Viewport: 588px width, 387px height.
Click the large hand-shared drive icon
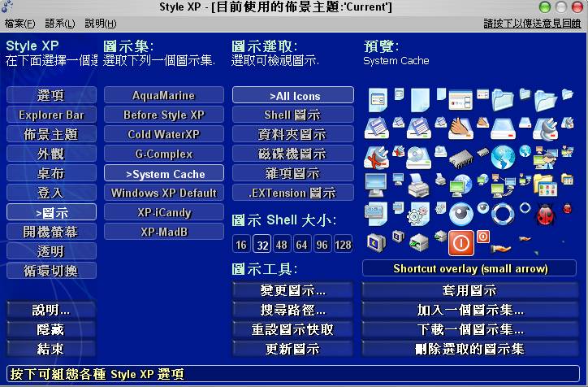(x=460, y=128)
